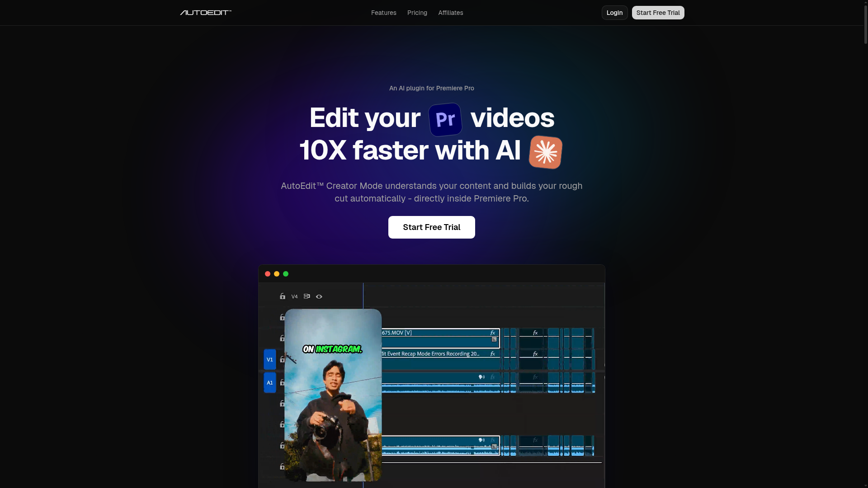Click the Premiere Pro 'Pr' logo icon
The height and width of the screenshot is (488, 868).
point(445,119)
